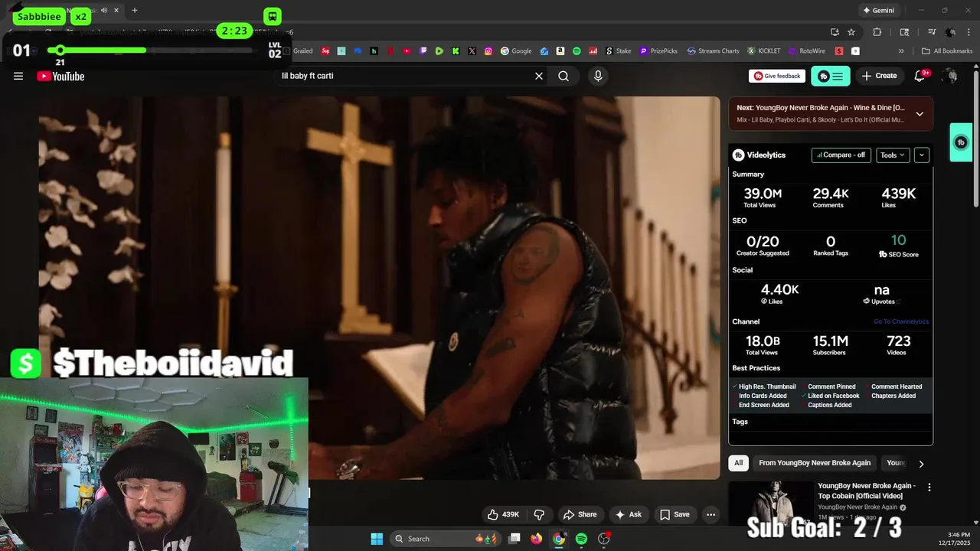Open the RotoWire bookmark
The width and height of the screenshot is (980, 551).
coord(808,51)
